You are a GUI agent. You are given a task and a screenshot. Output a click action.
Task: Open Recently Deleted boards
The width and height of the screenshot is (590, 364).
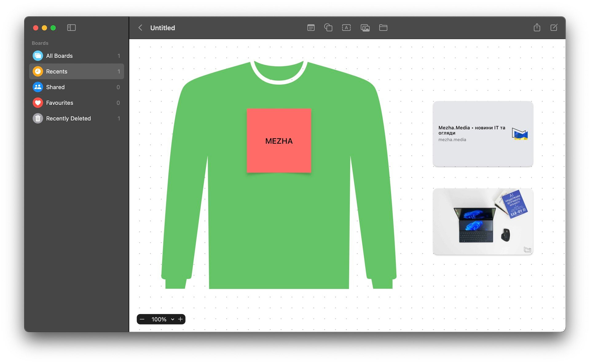pos(77,118)
